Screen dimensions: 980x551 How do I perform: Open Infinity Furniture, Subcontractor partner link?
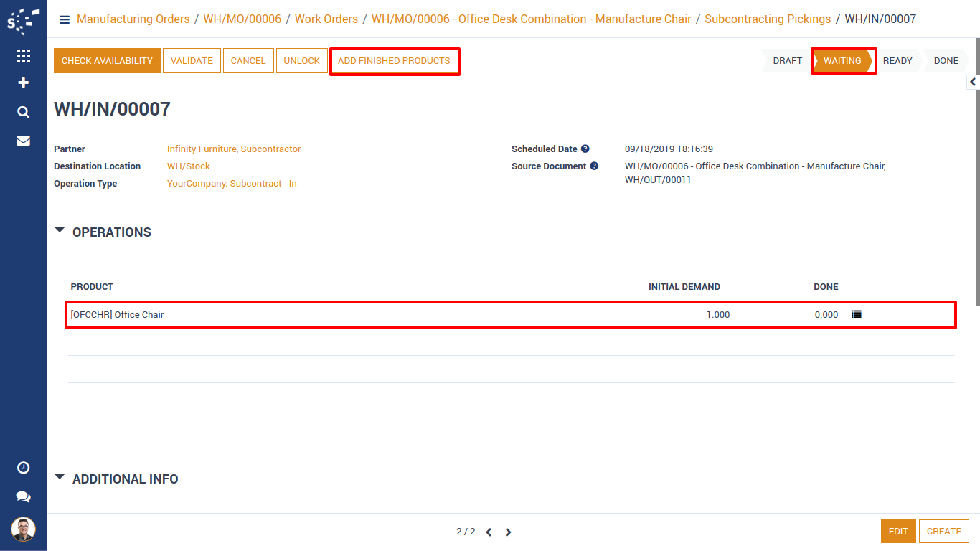coord(234,149)
